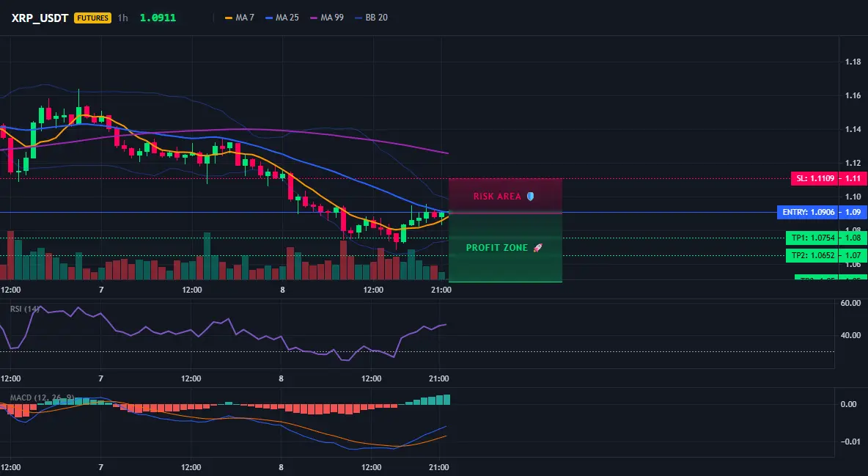Screen dimensions: 868x476
Task: Click the -0.01 MACD axis value
Action: click(849, 442)
